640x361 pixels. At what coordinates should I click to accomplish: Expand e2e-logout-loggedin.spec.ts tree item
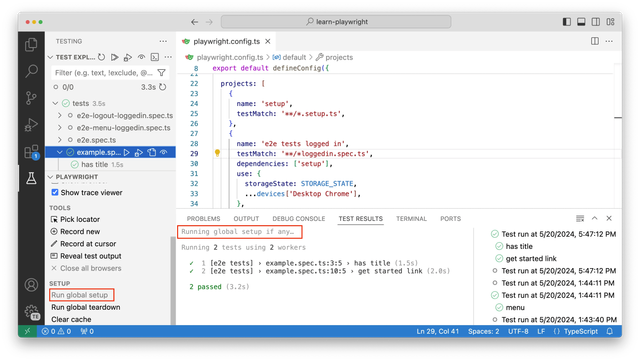coord(60,116)
